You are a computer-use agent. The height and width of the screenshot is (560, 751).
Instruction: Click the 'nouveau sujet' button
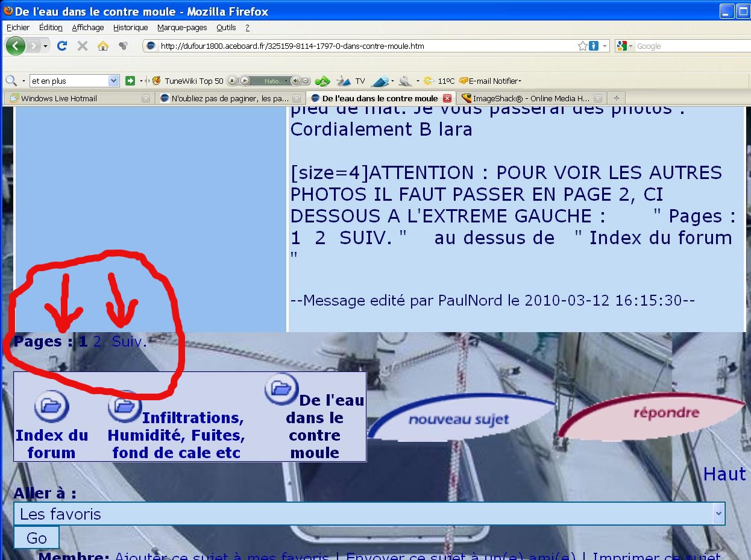(x=459, y=420)
